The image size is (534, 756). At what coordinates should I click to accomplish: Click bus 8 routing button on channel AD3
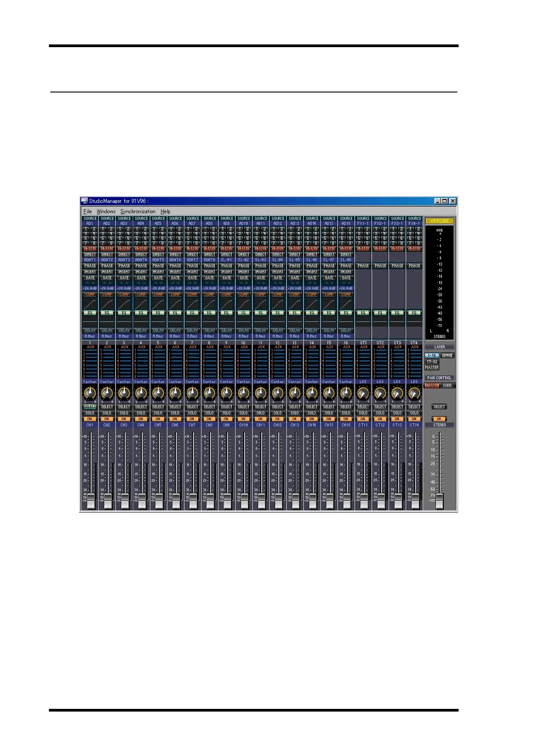128,243
